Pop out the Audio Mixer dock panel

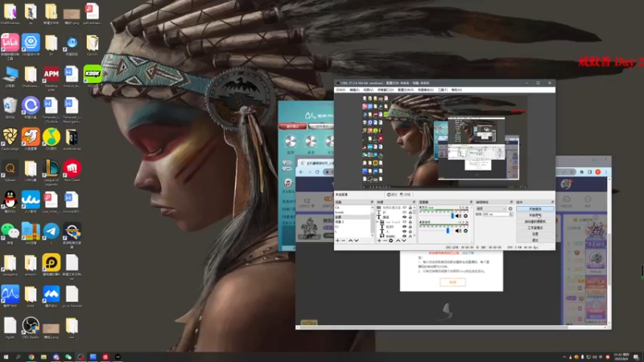(471, 202)
